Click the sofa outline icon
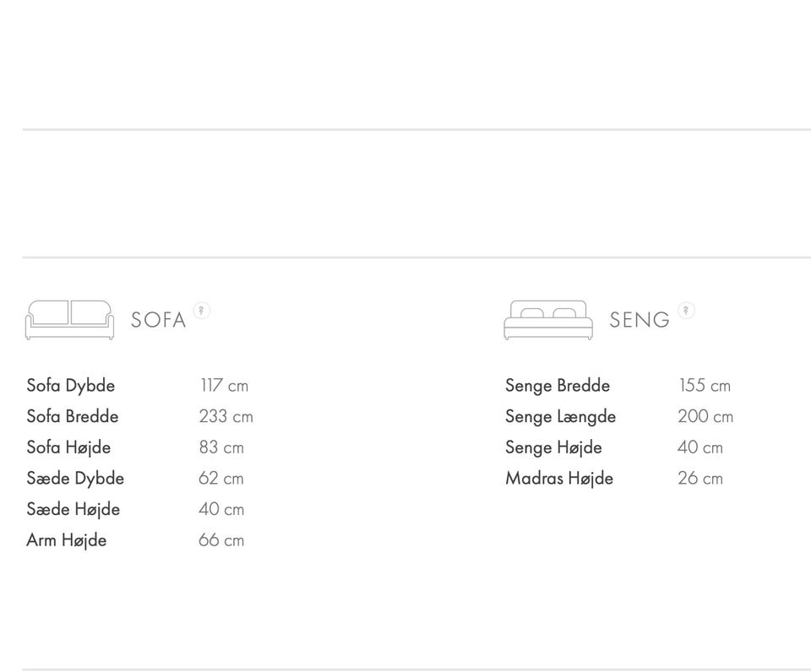 click(69, 320)
